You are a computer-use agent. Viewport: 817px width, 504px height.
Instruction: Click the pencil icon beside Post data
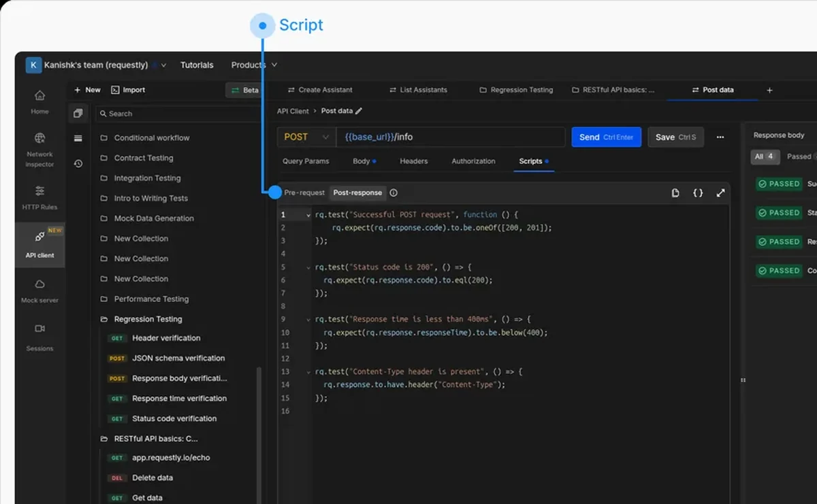coord(359,111)
